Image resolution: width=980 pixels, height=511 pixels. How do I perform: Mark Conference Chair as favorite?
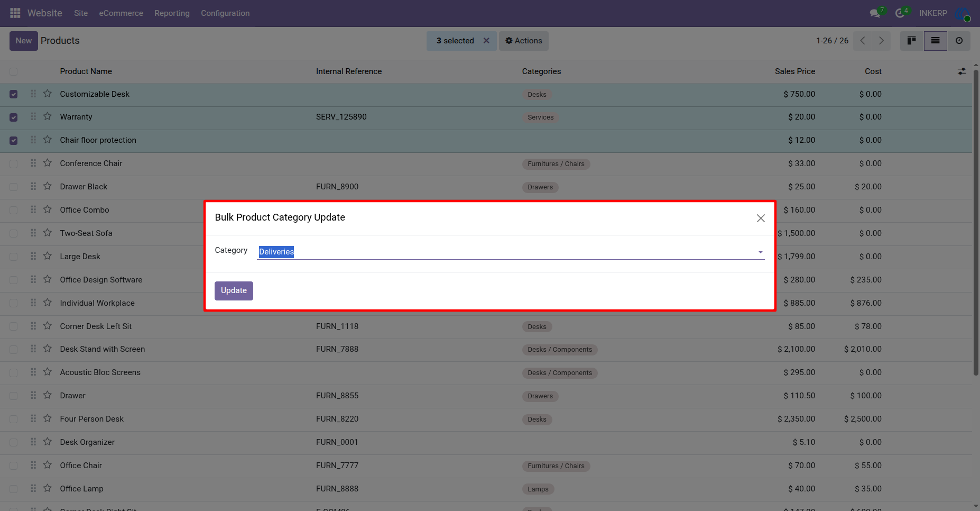pos(48,163)
